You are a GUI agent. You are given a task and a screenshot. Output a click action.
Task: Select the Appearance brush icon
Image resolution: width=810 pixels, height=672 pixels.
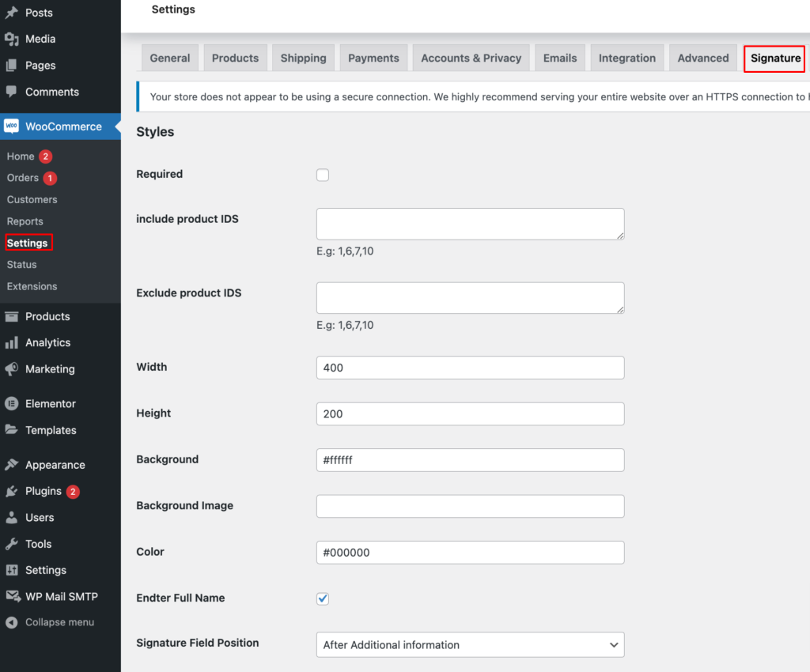pyautogui.click(x=11, y=464)
